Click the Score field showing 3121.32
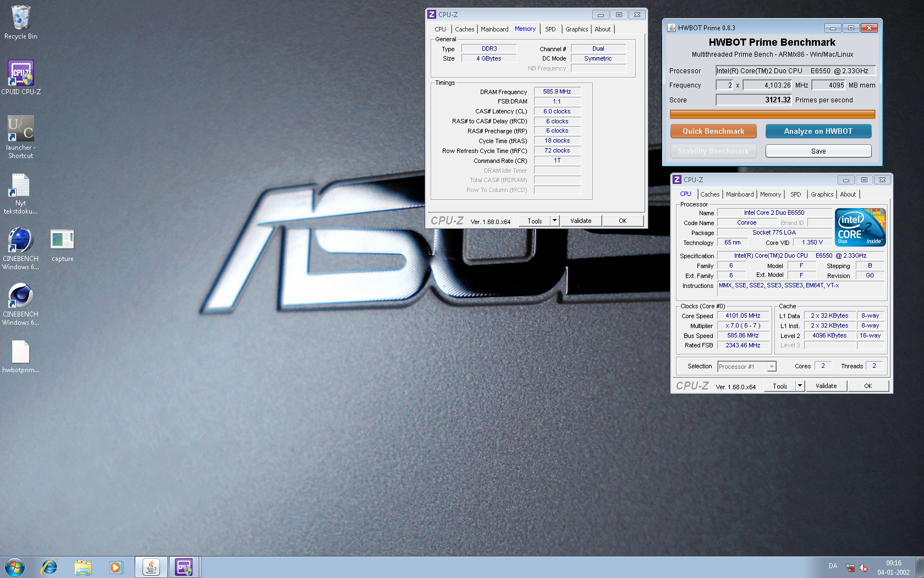Image resolution: width=924 pixels, height=578 pixels. [754, 100]
